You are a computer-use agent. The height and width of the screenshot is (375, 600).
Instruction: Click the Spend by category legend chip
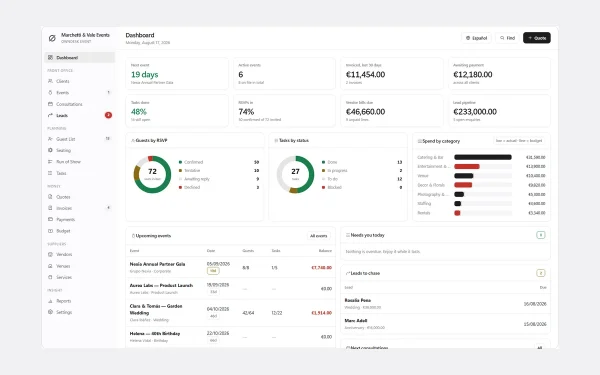pos(519,141)
